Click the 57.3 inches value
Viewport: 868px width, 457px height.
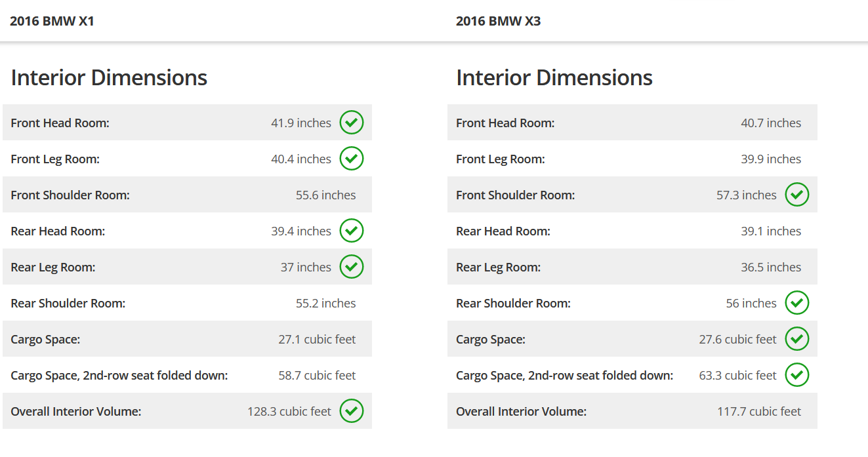click(x=747, y=195)
